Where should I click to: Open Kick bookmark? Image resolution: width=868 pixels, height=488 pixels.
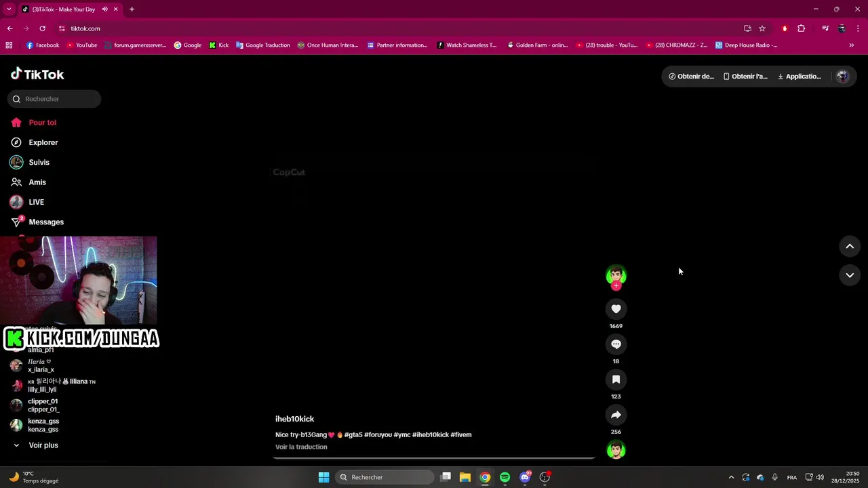[x=218, y=45]
